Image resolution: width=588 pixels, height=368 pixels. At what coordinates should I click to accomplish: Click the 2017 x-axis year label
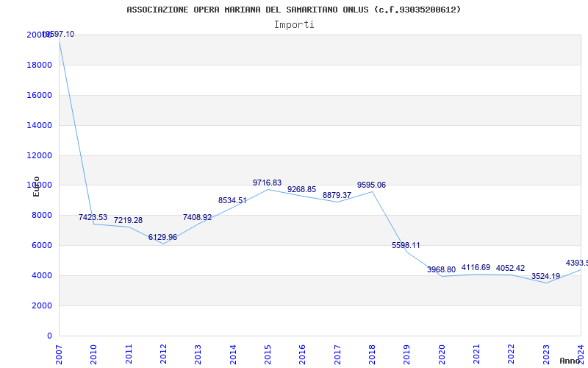pyautogui.click(x=337, y=355)
